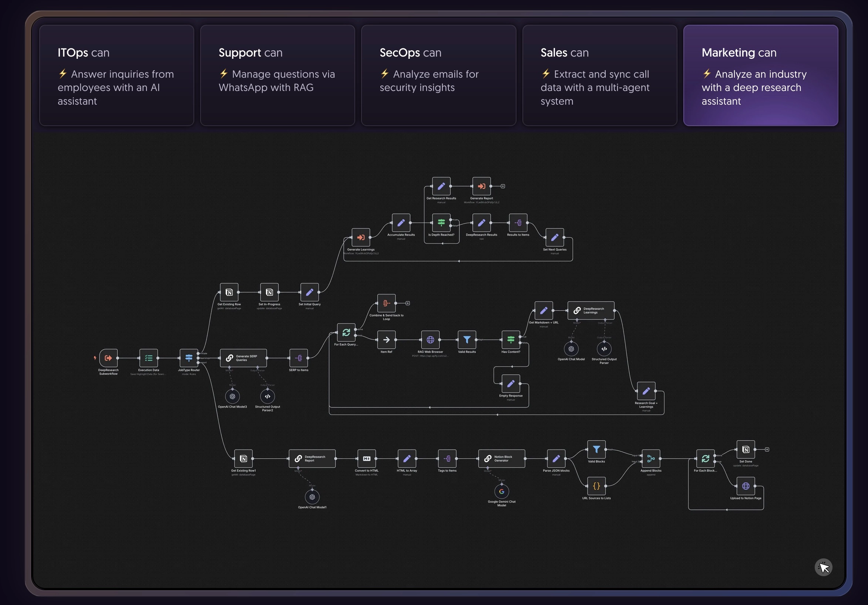Select the Upload to Notion Page node
The height and width of the screenshot is (605, 868).
(x=746, y=487)
